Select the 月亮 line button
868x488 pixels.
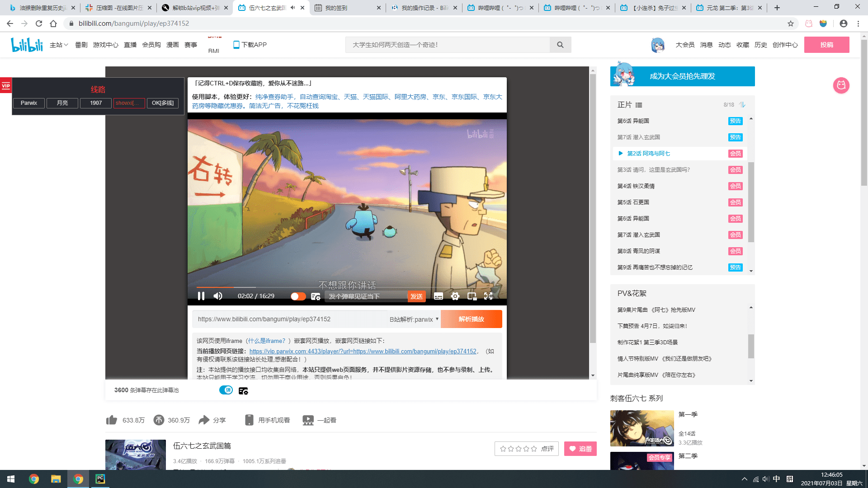pyautogui.click(x=62, y=103)
